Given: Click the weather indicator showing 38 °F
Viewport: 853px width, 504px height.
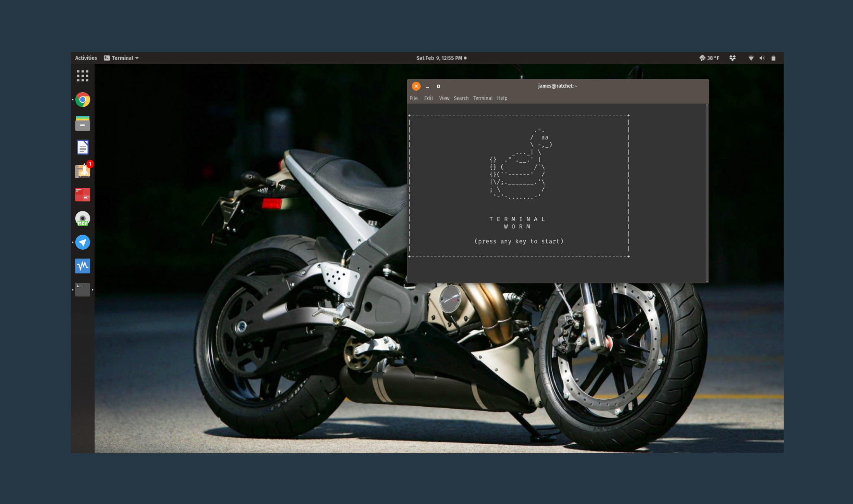Looking at the screenshot, I should point(709,58).
